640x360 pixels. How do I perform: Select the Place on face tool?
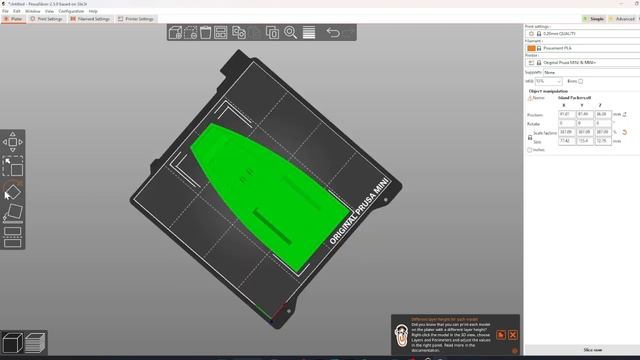13,213
